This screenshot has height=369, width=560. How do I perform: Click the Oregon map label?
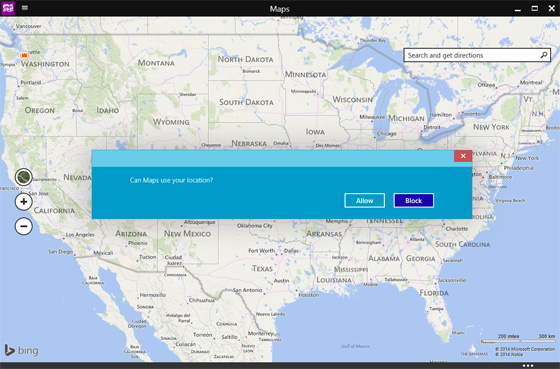coord(40,110)
